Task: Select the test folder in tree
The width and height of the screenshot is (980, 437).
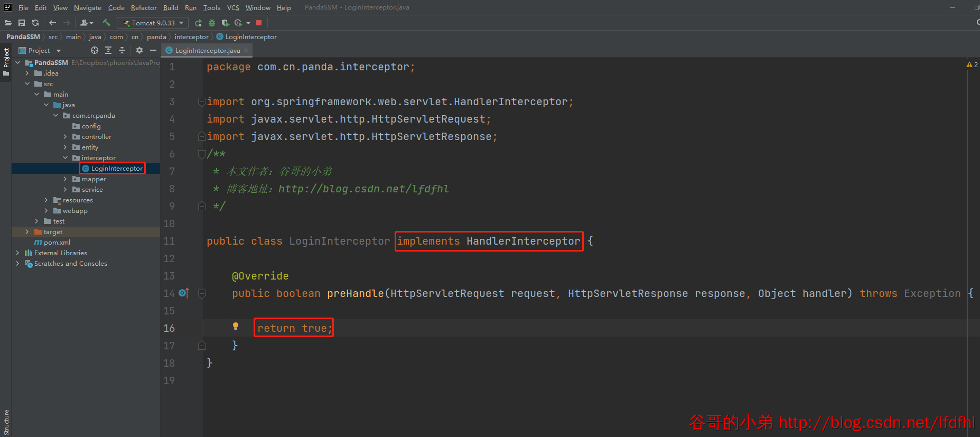Action: click(x=54, y=221)
